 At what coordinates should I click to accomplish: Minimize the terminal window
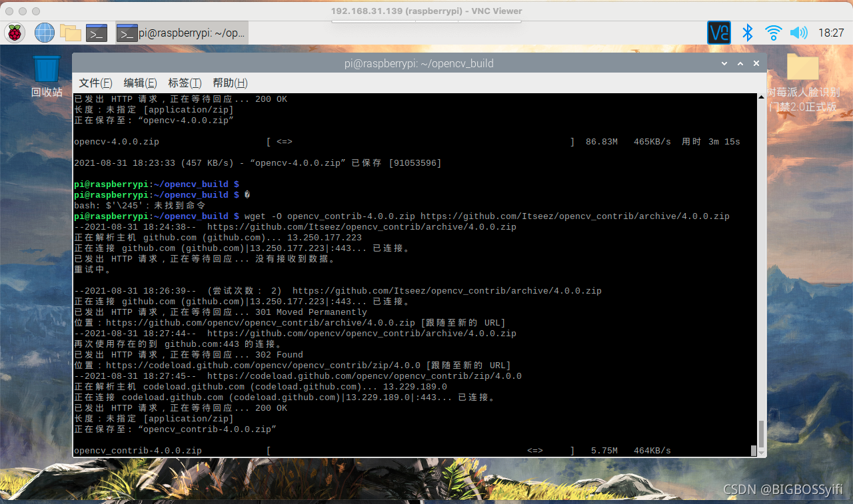click(724, 63)
